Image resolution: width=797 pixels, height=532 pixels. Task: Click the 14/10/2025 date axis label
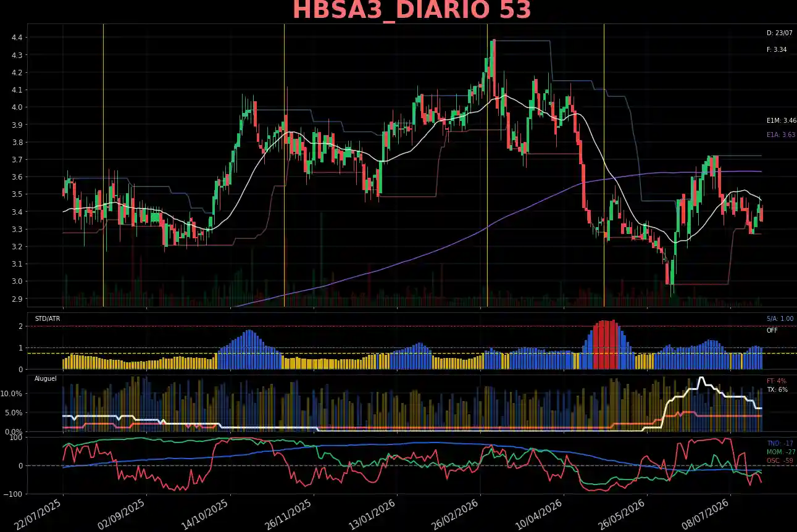[206, 515]
